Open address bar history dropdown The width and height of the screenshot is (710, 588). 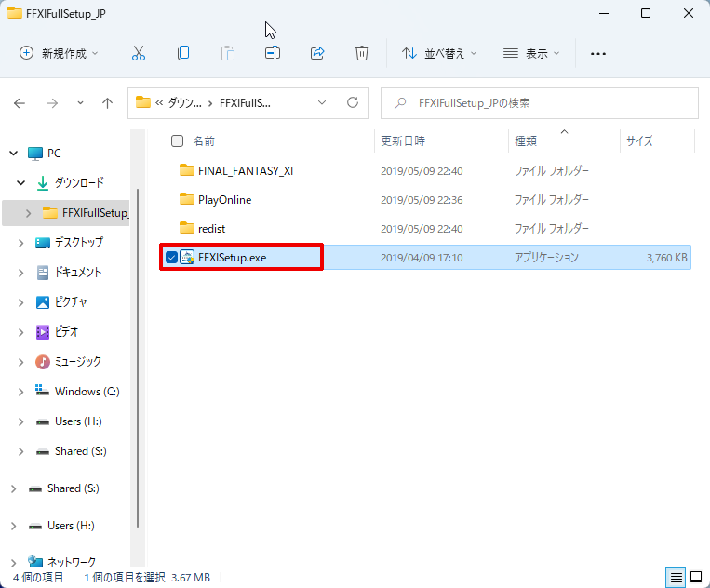pyautogui.click(x=321, y=102)
